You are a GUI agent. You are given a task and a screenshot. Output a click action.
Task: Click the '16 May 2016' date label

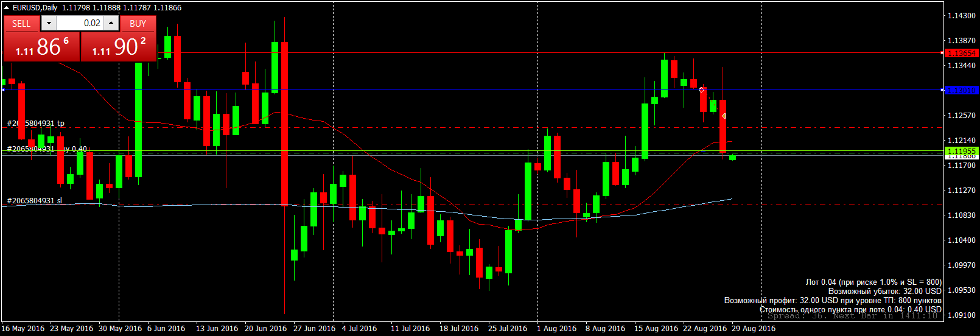(23, 329)
